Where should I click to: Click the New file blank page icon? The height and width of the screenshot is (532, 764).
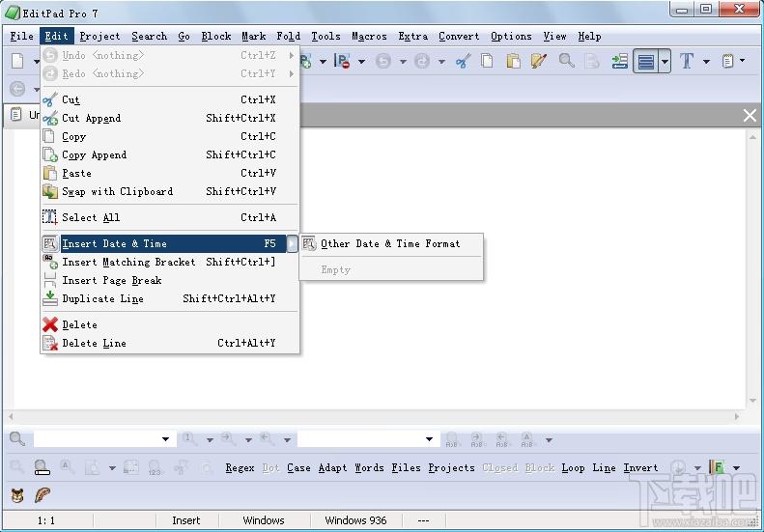click(x=17, y=61)
